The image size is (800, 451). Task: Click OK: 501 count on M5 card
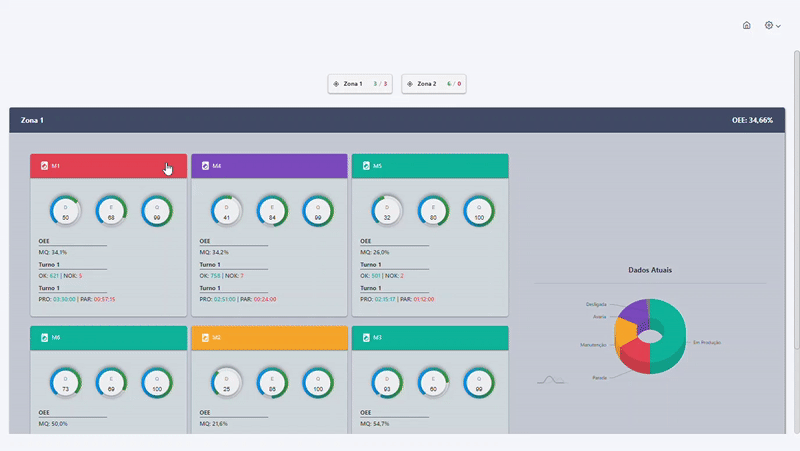370,275
